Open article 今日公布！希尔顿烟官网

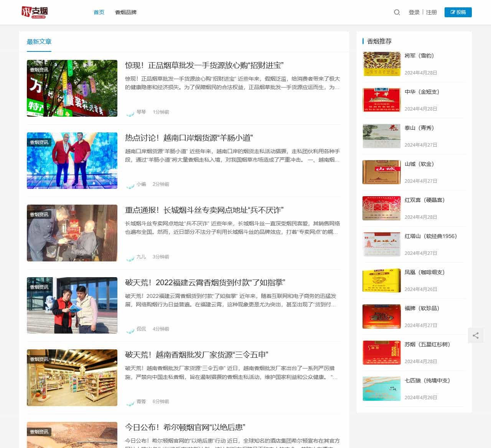(185, 427)
